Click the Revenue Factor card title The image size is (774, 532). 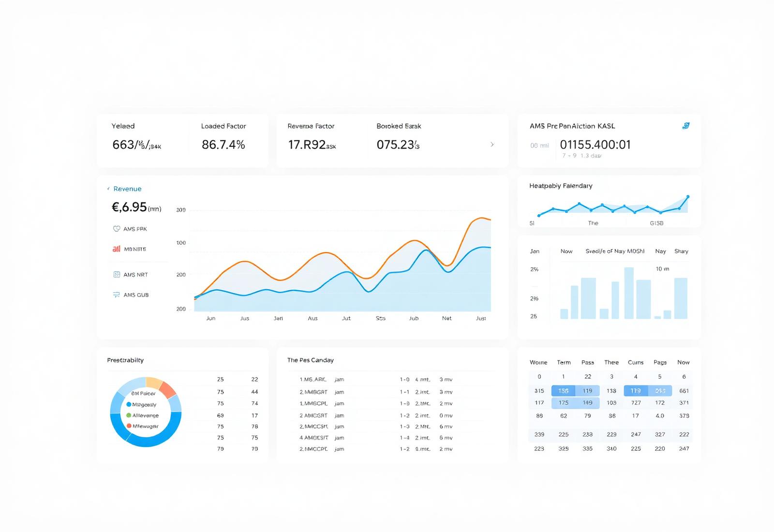tap(311, 126)
